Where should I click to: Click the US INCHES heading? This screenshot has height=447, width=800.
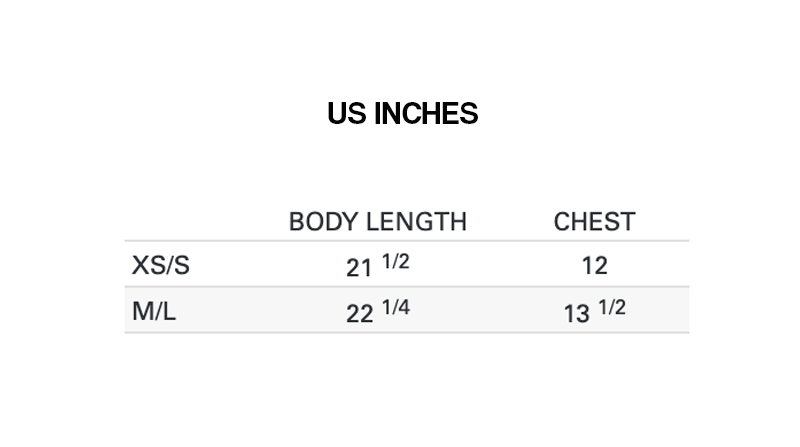pos(403,113)
